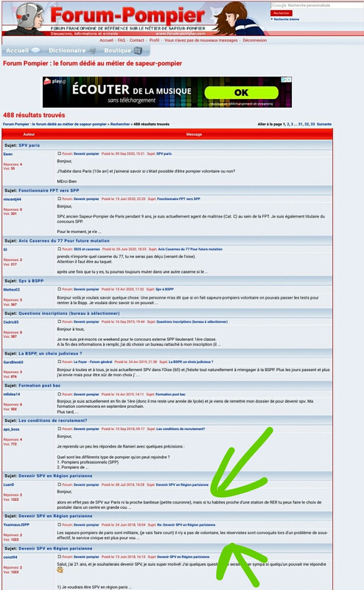Open the subject 'Spv à BSPP' heading
Screen dimensions: 364x590
[x=31, y=281]
